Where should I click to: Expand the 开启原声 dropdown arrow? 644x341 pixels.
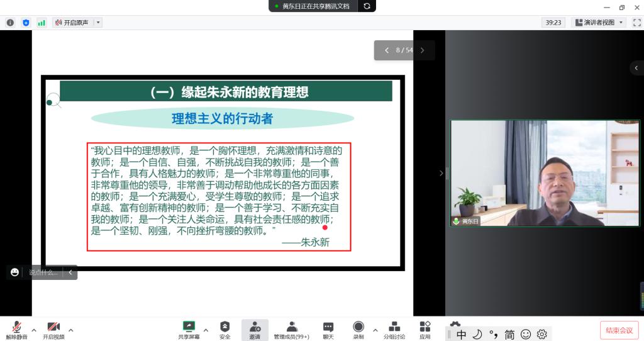pos(97,23)
